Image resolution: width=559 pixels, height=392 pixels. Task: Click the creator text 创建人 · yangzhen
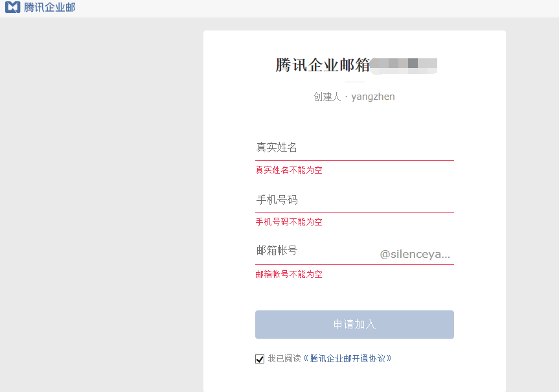coord(354,97)
